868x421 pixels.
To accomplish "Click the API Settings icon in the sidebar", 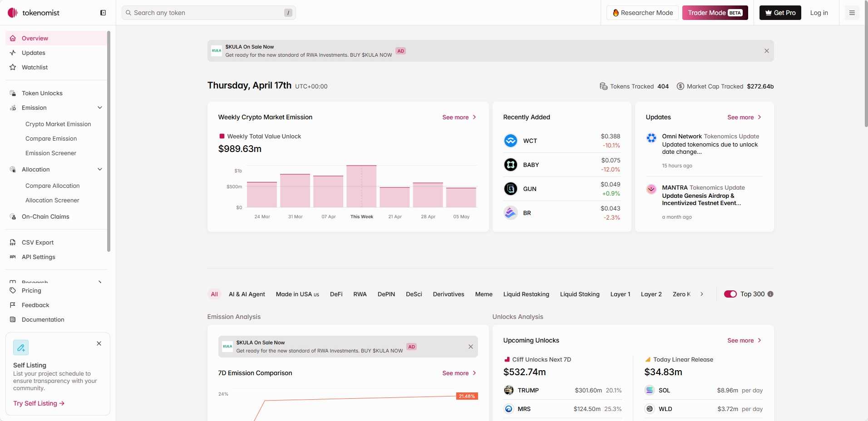I will coord(13,257).
